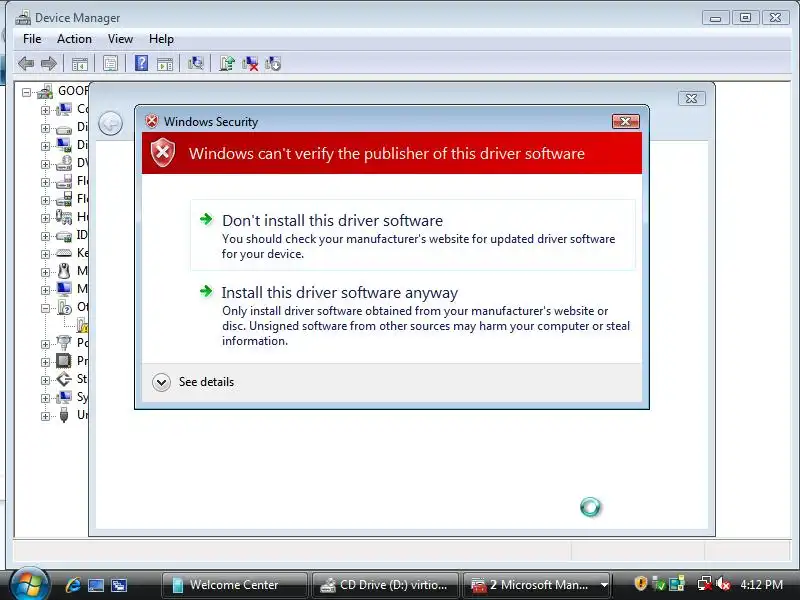
Task: Expand the IDE controllers (ID) tree node
Action: pos(45,236)
